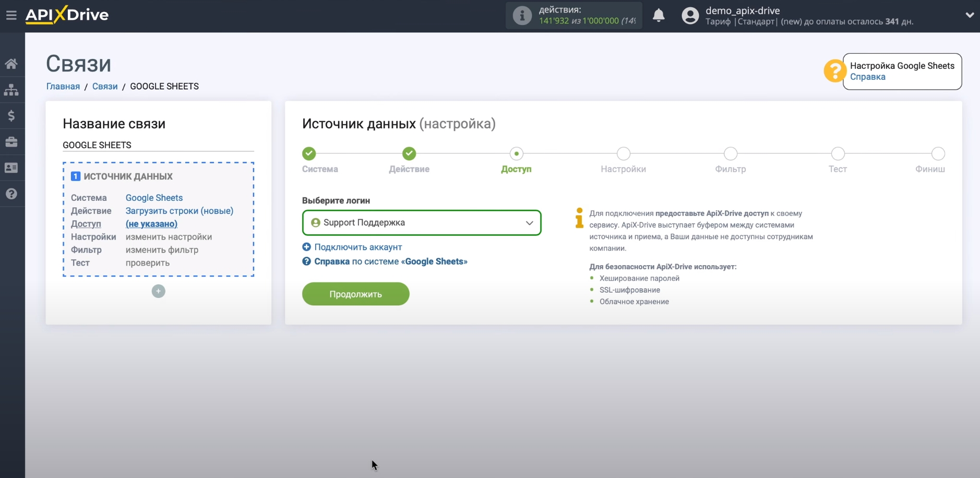Go to Главная breadcrumb
980x478 pixels.
(63, 87)
